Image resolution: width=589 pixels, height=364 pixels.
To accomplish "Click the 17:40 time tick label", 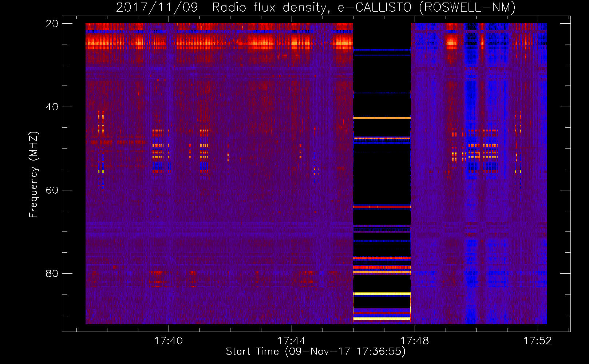I will [x=169, y=341].
